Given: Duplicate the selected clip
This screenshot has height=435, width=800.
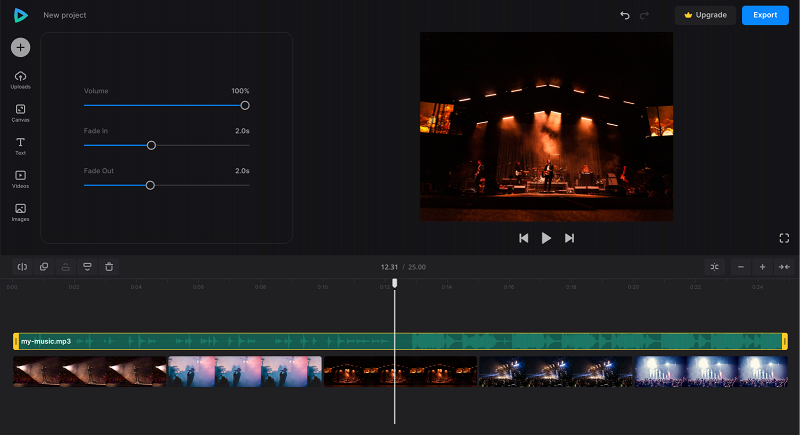Looking at the screenshot, I should click(44, 267).
